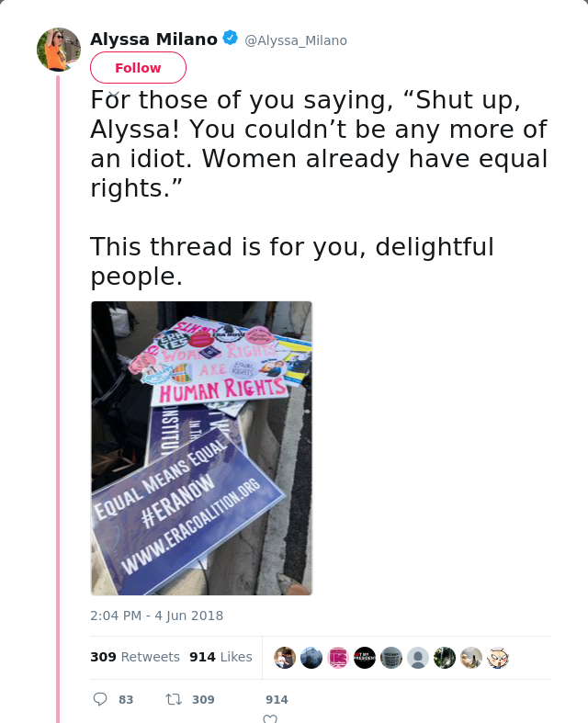
Task: Open the pink liker avatar
Action: coord(338,658)
